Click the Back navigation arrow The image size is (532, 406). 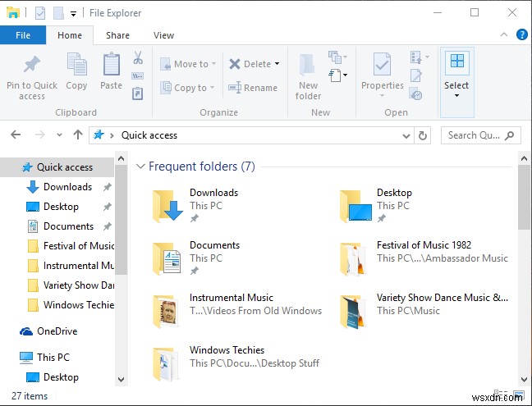click(16, 135)
